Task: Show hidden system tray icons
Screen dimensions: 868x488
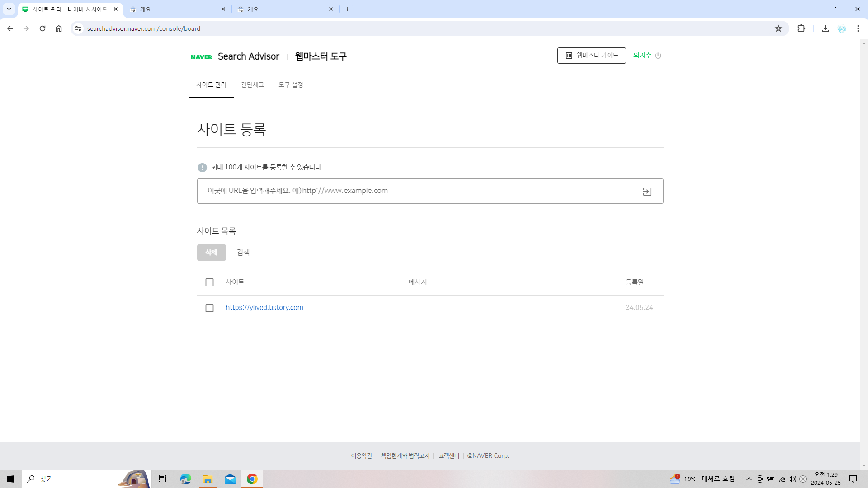Action: coord(749,479)
